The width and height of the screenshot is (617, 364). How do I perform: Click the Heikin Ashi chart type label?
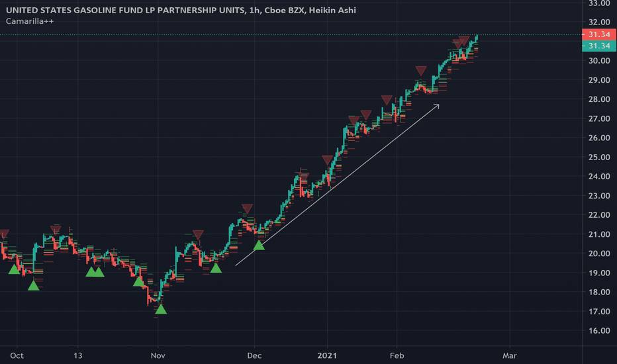point(332,10)
